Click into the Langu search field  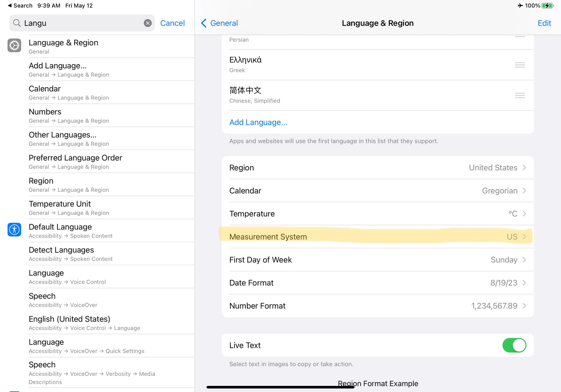tap(82, 23)
